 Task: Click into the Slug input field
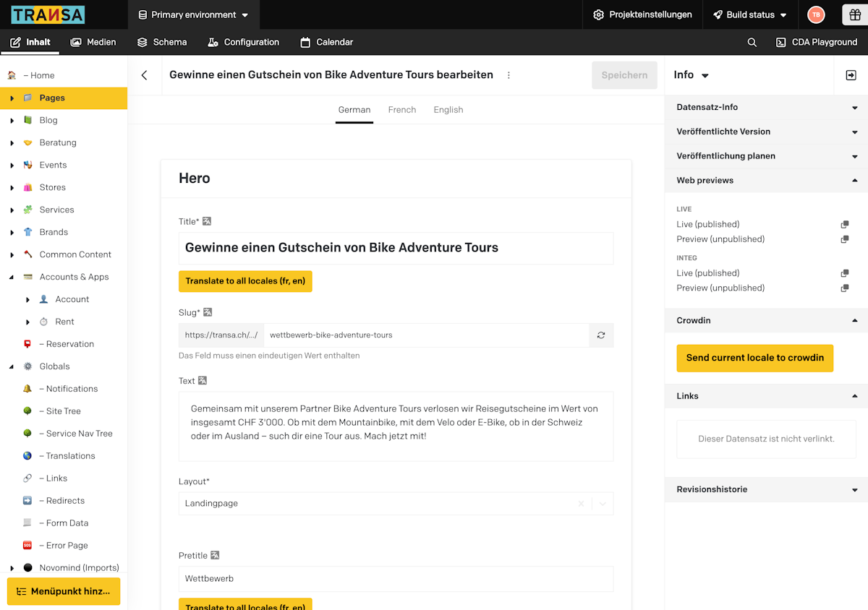427,335
